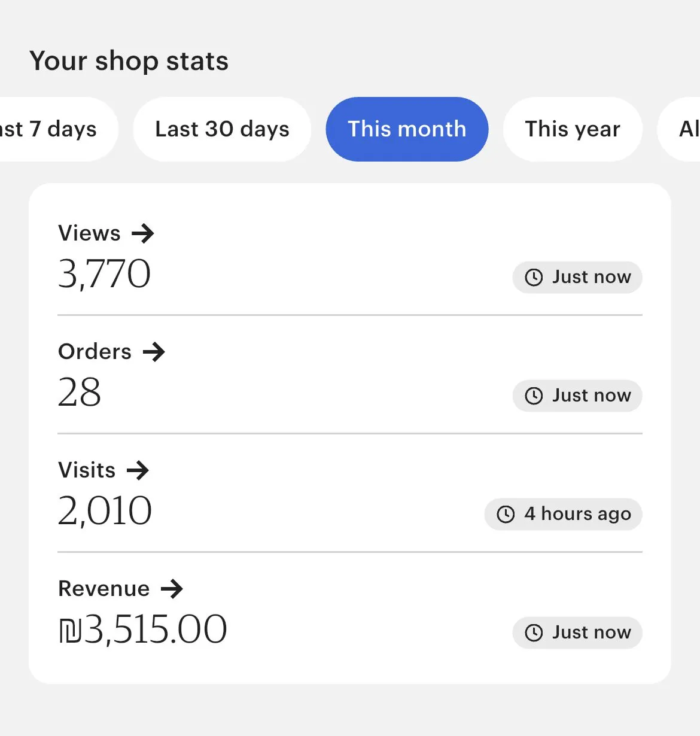Select the This month filter pill
Viewport: 700px width, 736px height.
click(407, 129)
